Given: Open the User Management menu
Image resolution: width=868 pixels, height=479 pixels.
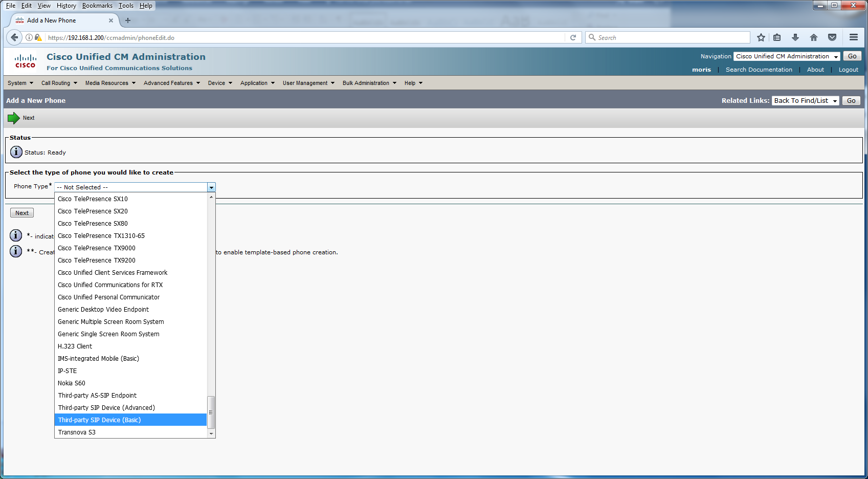Looking at the screenshot, I should pyautogui.click(x=308, y=83).
